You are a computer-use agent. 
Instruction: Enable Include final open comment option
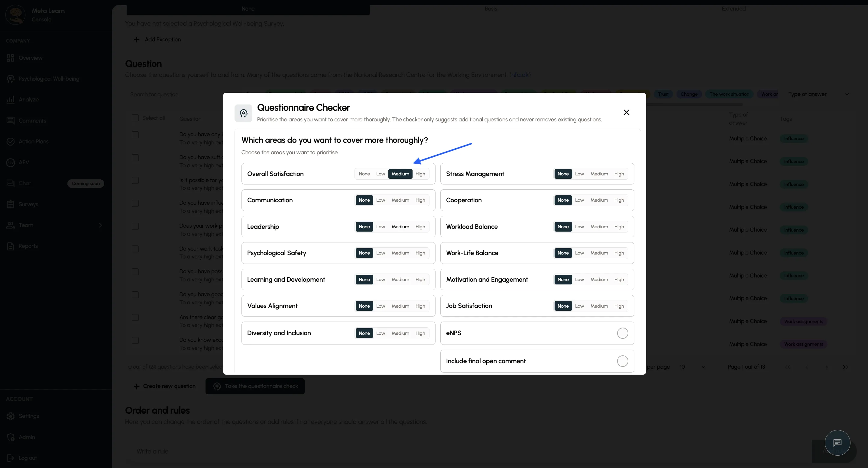(x=622, y=361)
